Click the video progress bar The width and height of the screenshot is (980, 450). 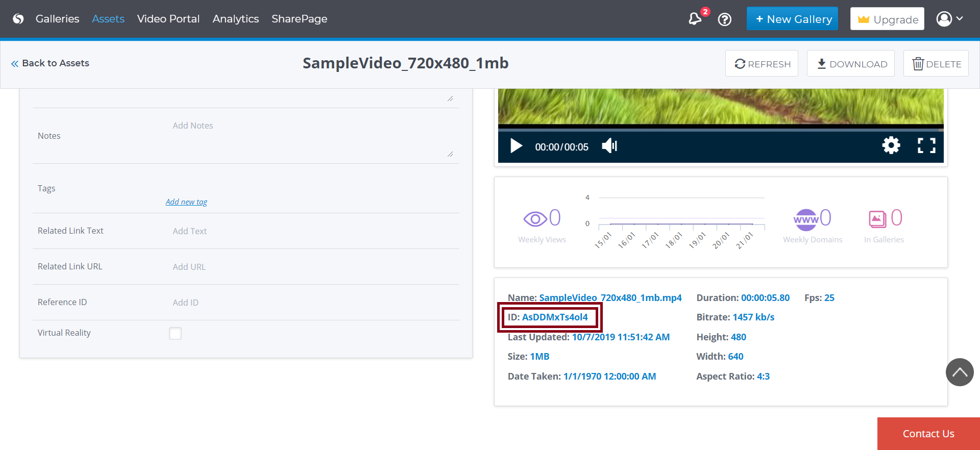pyautogui.click(x=720, y=130)
